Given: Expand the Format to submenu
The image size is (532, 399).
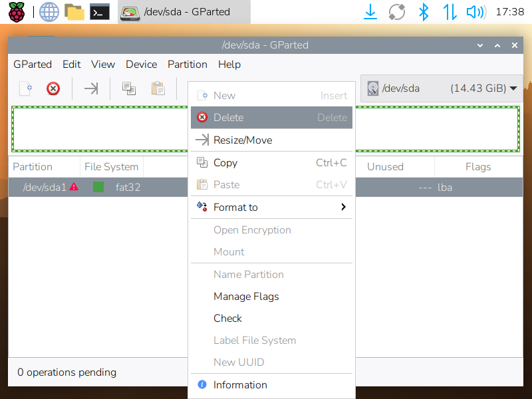Looking at the screenshot, I should point(271,207).
